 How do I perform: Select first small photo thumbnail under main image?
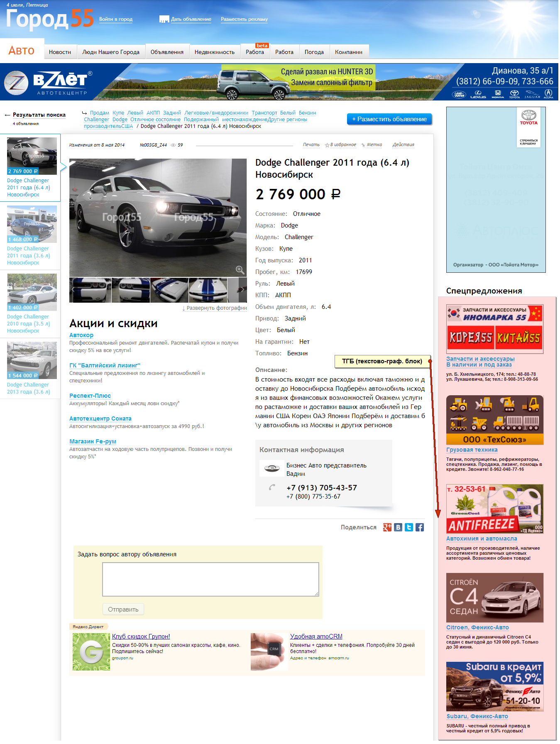click(92, 290)
